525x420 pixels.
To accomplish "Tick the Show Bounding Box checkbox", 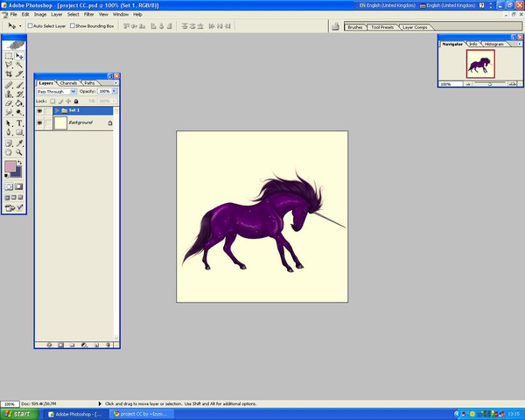I will 73,26.
